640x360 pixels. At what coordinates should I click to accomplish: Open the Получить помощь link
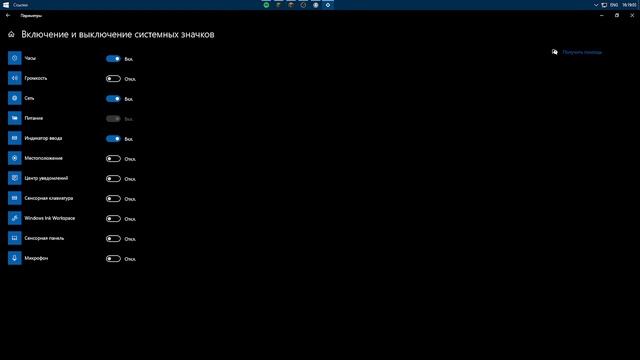coord(582,52)
